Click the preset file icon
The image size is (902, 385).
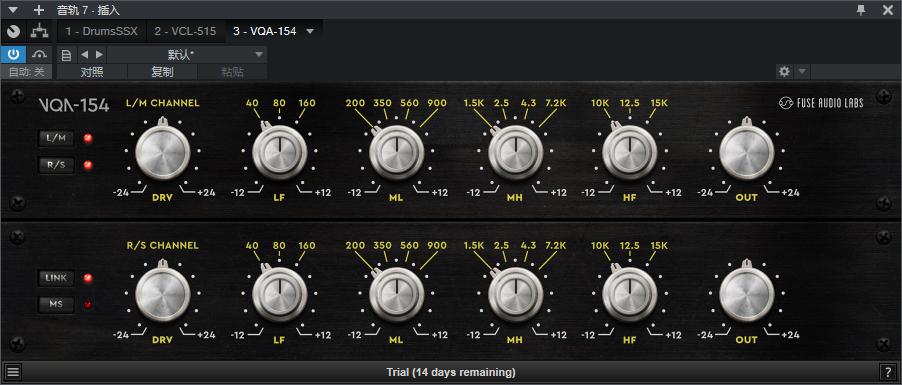66,55
